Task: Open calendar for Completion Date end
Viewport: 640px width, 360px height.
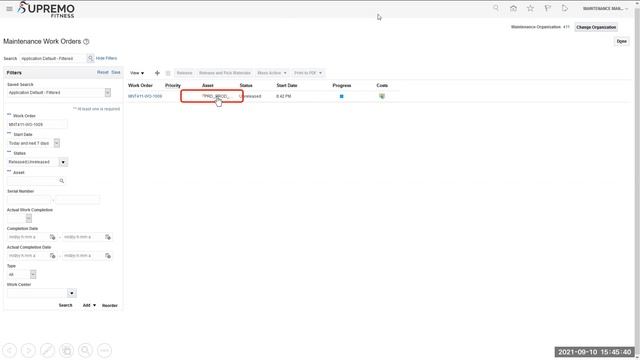Action: click(x=108, y=237)
